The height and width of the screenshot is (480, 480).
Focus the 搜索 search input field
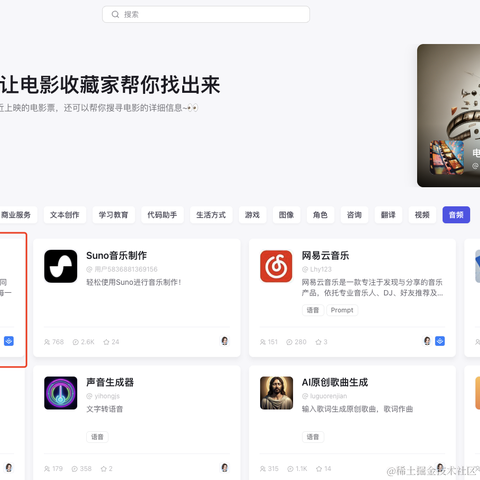coord(206,14)
